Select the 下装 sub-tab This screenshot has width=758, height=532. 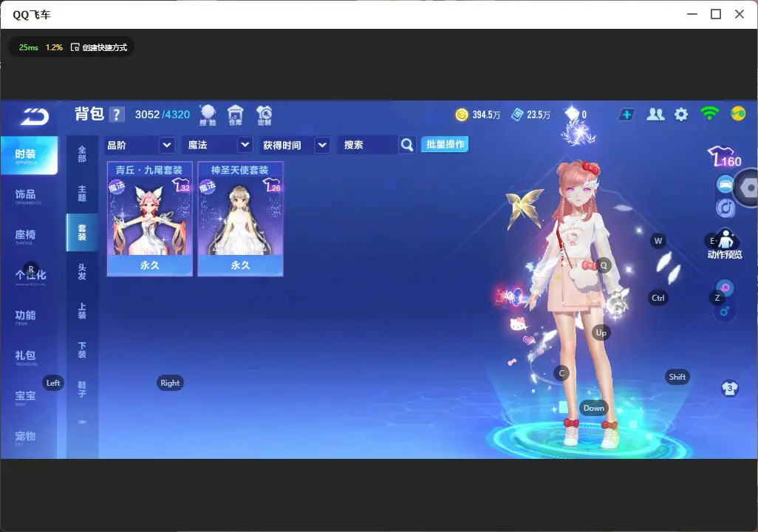(82, 350)
